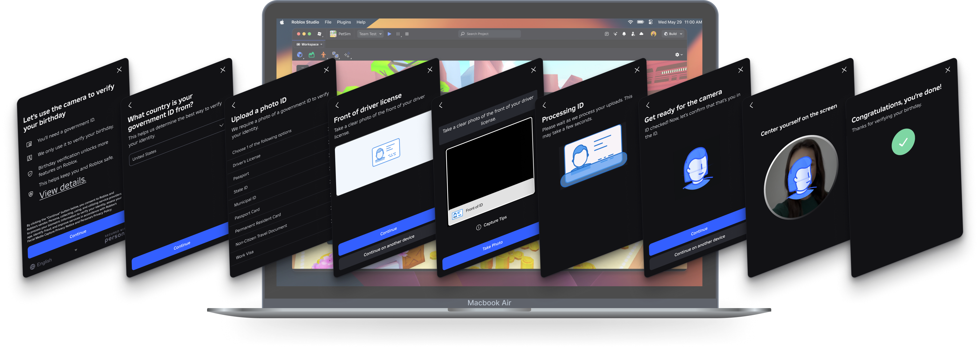
Task: Click the black camera preview for Front of ID
Action: click(x=490, y=163)
